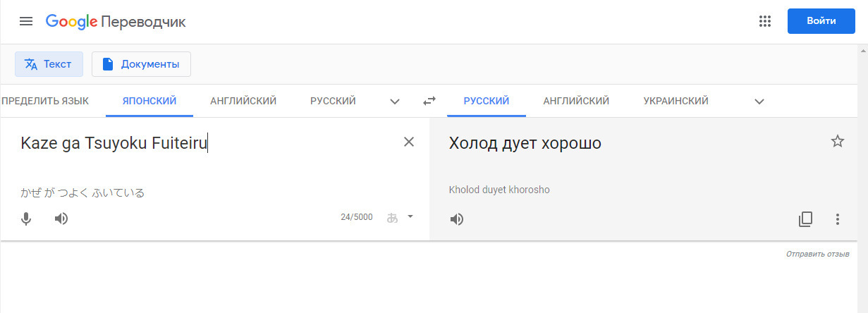
Task: Expand the target language list
Action: point(759,102)
